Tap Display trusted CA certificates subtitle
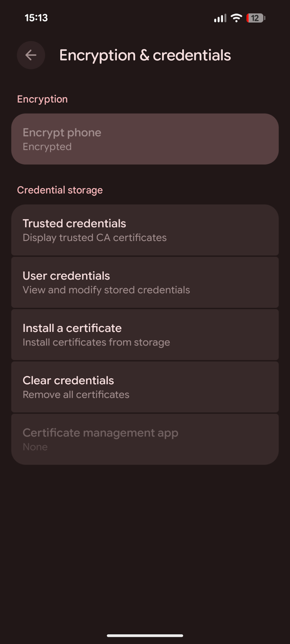290x644 pixels. coord(95,238)
